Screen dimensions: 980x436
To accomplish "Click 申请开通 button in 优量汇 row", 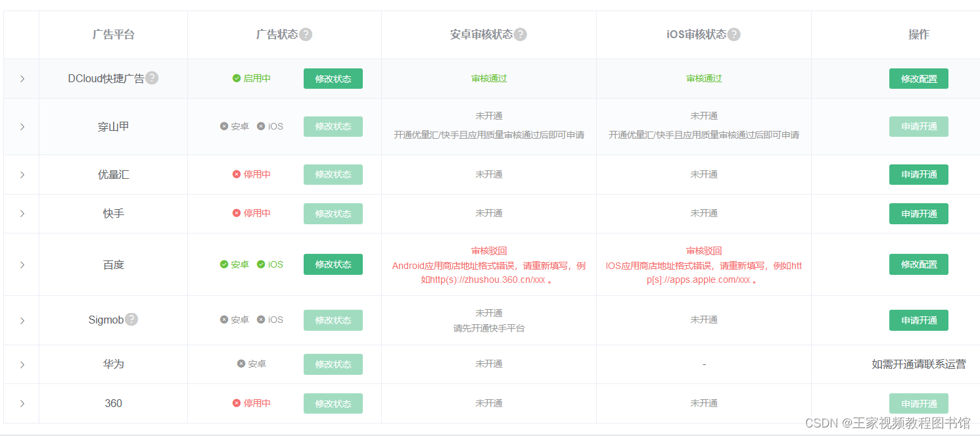I will click(x=919, y=174).
